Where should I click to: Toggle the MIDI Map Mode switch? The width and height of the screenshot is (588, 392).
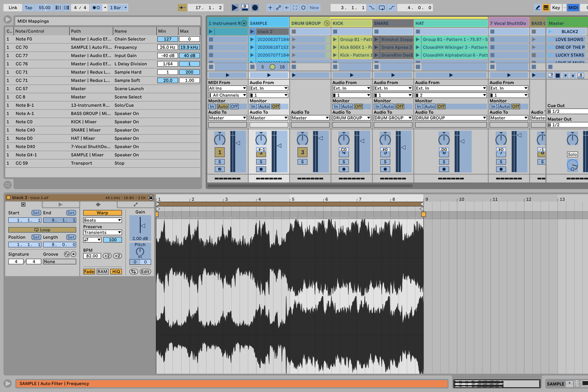[573, 8]
